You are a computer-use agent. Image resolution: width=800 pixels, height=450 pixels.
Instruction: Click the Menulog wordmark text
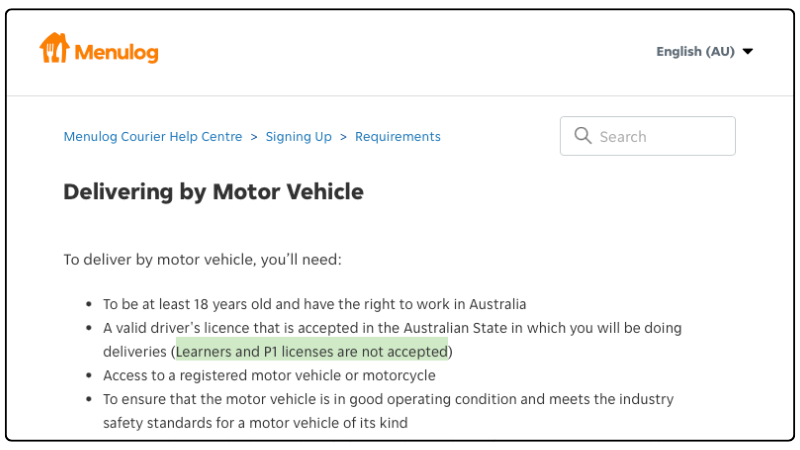click(116, 52)
